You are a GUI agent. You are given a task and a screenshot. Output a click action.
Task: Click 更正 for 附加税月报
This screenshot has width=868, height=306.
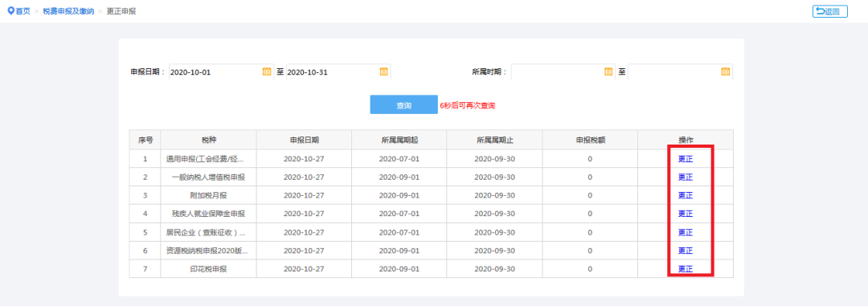pyautogui.click(x=686, y=195)
